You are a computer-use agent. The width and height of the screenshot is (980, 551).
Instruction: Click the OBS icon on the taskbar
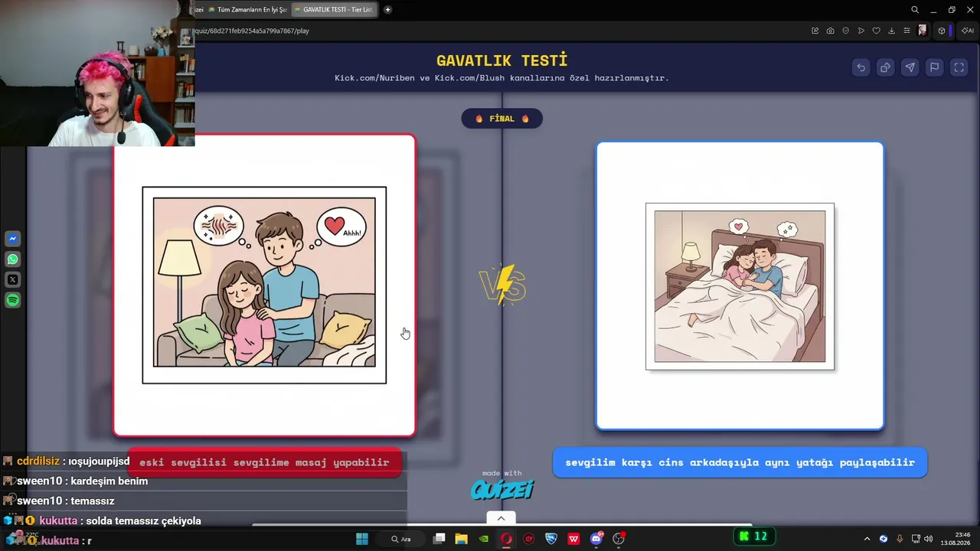point(619,539)
